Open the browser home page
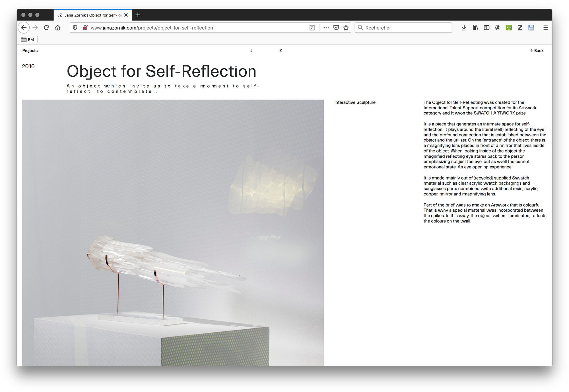This screenshot has height=392, width=569. 58,28
